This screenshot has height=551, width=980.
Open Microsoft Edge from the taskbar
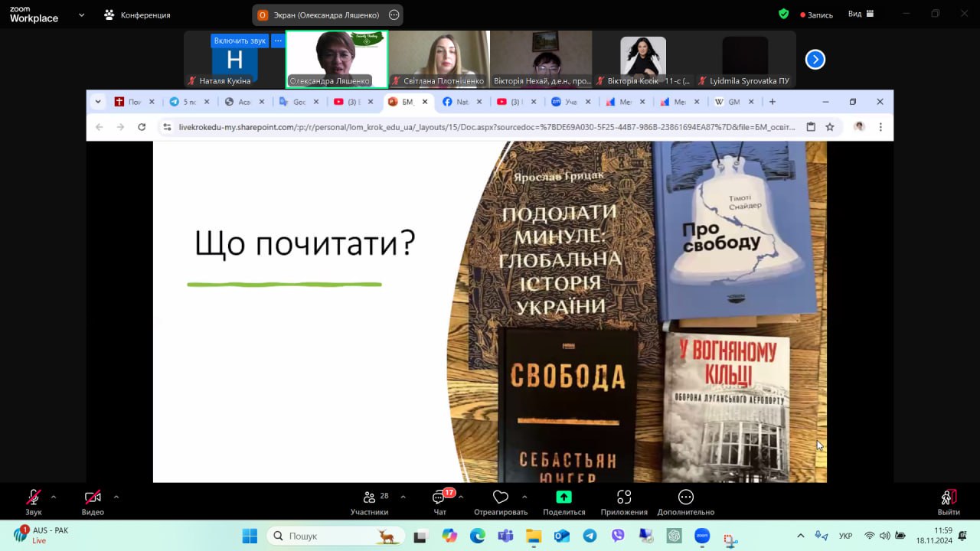(x=477, y=536)
